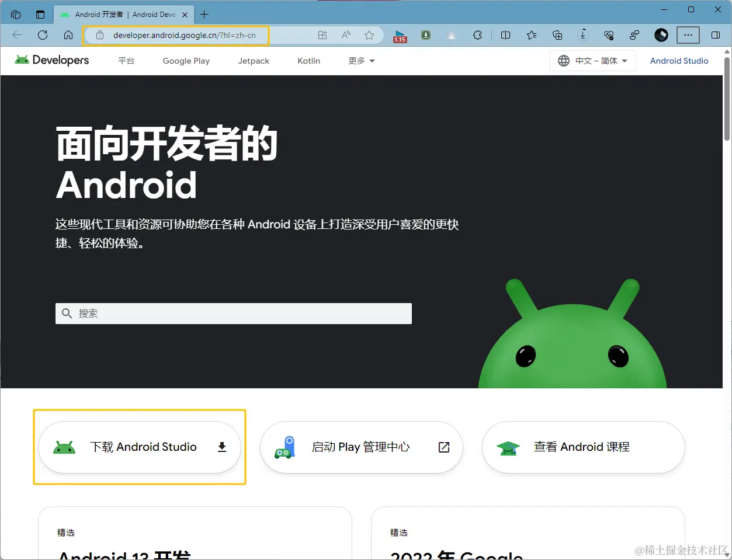Click into the 搜索 search field
The height and width of the screenshot is (560, 732).
234,314
